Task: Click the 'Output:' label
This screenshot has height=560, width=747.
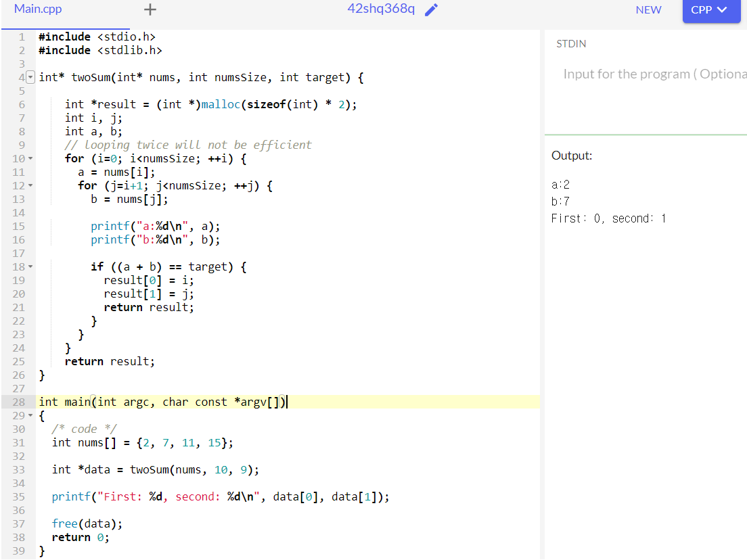Action: tap(572, 156)
